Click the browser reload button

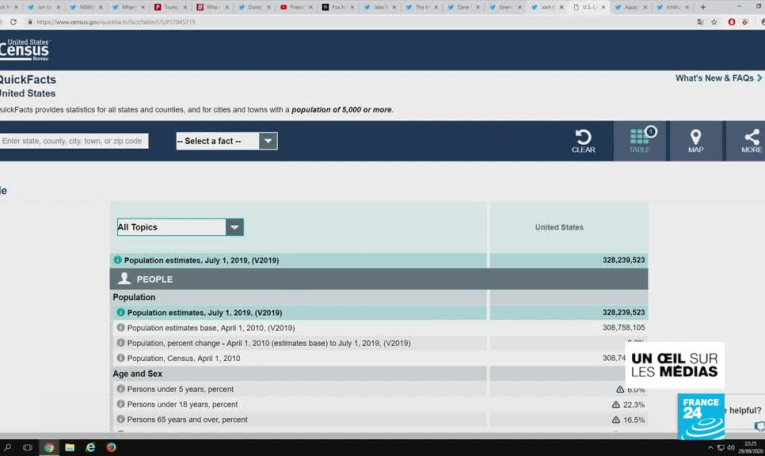click(x=13, y=21)
